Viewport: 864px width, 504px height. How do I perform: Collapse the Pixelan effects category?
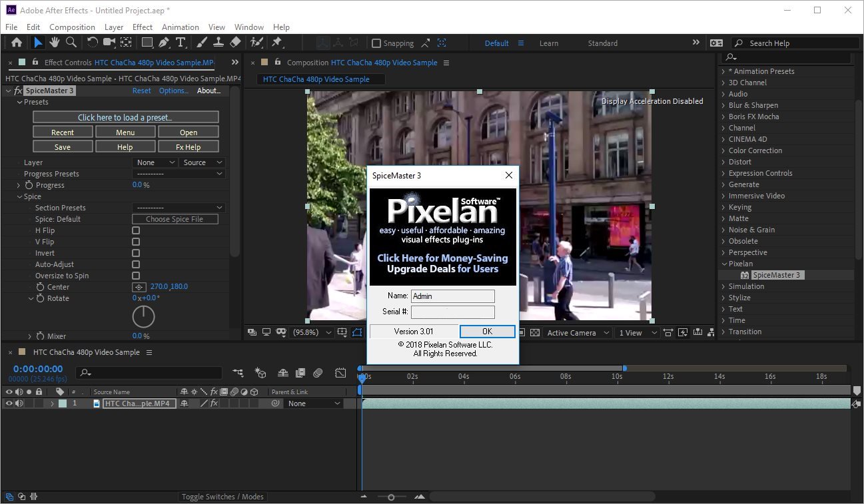pos(723,264)
